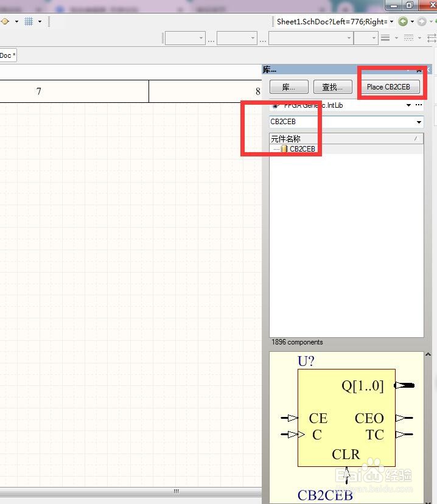Click the grey Forward navigation arrow

tap(422, 21)
